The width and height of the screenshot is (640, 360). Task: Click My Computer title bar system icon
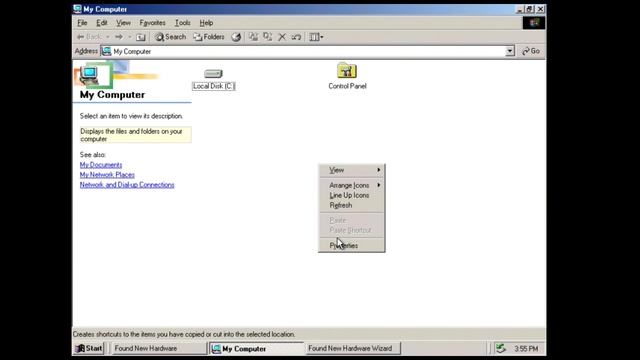pos(77,9)
